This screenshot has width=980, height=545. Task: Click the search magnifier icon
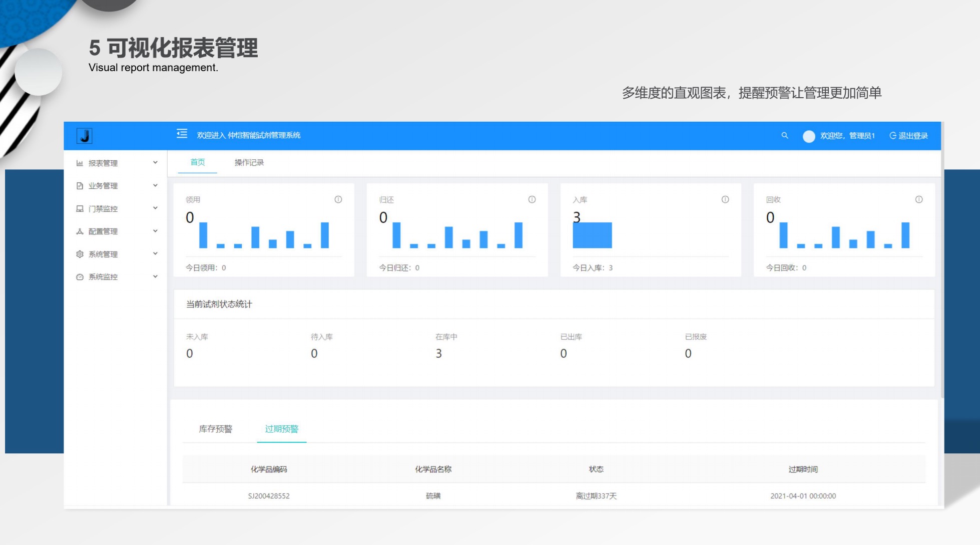(784, 135)
